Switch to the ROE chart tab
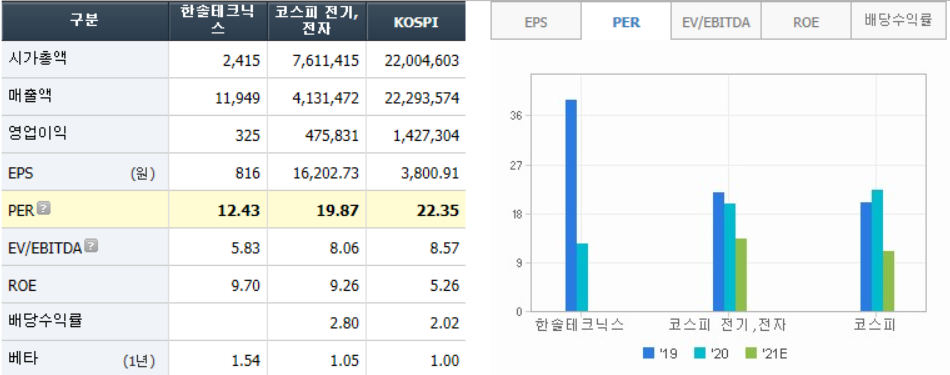Viewport: 950px width, 375px height. pyautogui.click(x=806, y=22)
